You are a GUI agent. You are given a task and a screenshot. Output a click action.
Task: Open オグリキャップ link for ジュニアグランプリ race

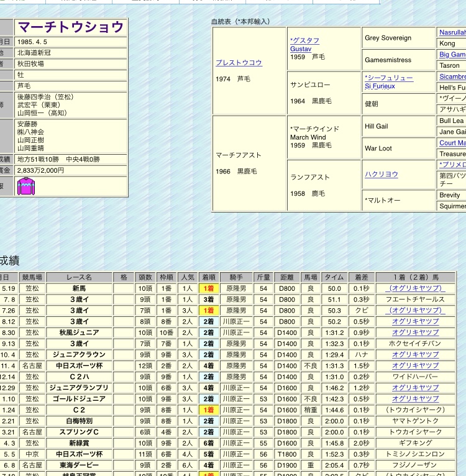415,388
